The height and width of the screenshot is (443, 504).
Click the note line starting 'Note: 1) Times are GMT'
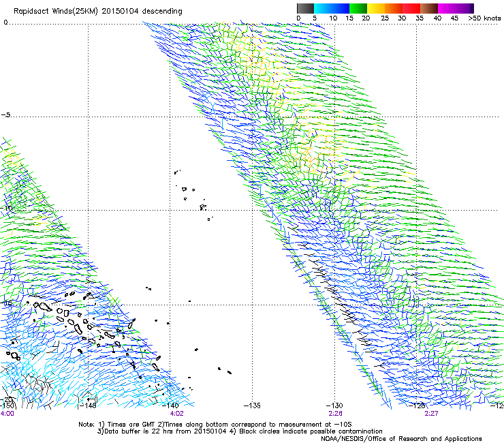click(215, 425)
